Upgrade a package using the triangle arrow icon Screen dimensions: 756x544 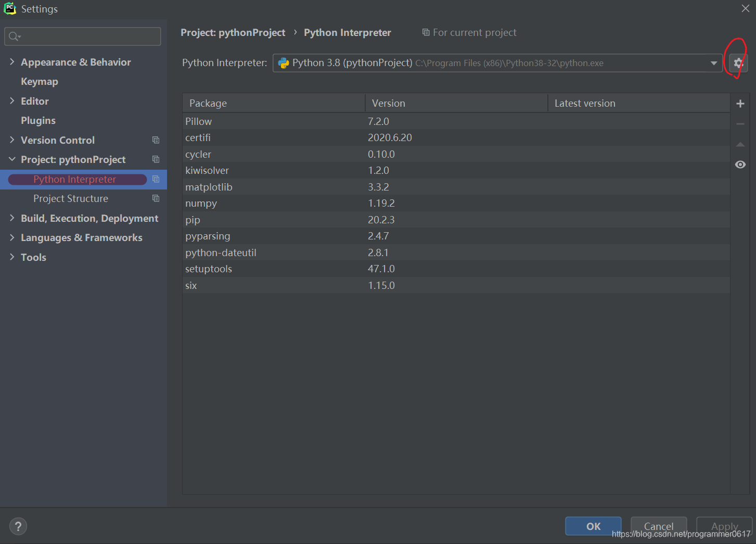pos(740,144)
